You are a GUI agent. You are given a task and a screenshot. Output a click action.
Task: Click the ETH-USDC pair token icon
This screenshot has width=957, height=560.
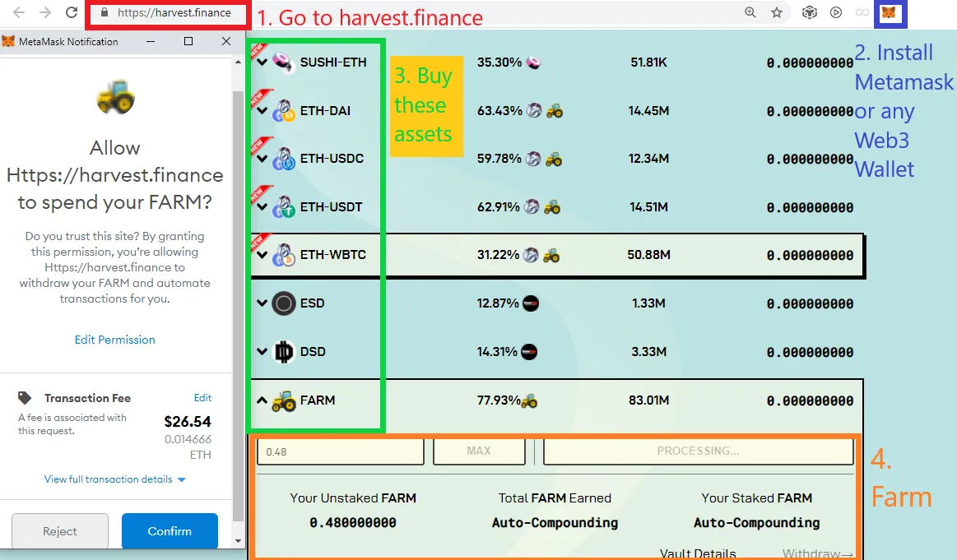click(x=284, y=159)
